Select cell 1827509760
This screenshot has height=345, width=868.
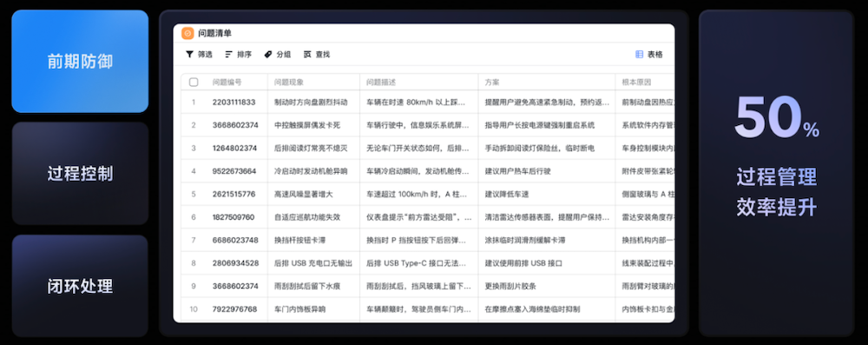tap(233, 217)
